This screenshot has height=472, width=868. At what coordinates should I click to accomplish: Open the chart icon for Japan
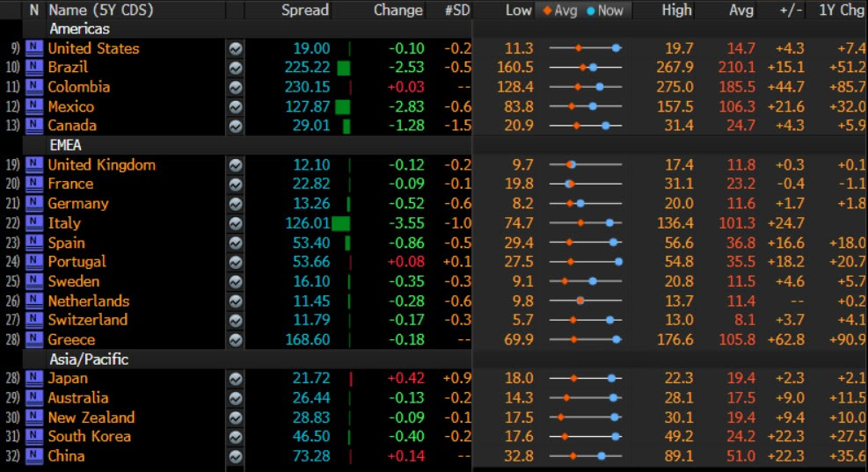tap(236, 379)
